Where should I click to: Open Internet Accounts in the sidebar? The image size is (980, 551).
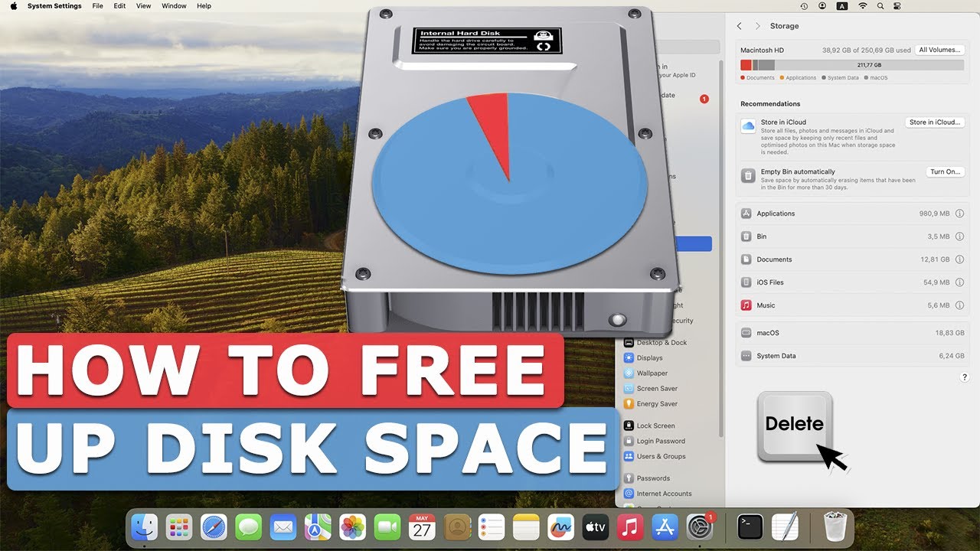pyautogui.click(x=658, y=494)
